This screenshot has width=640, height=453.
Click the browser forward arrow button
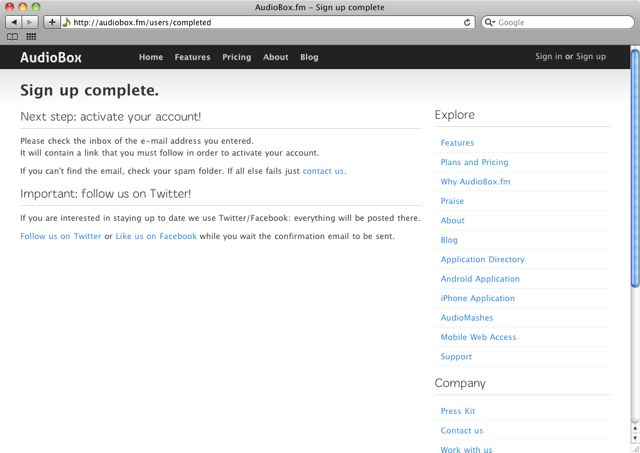(30, 22)
